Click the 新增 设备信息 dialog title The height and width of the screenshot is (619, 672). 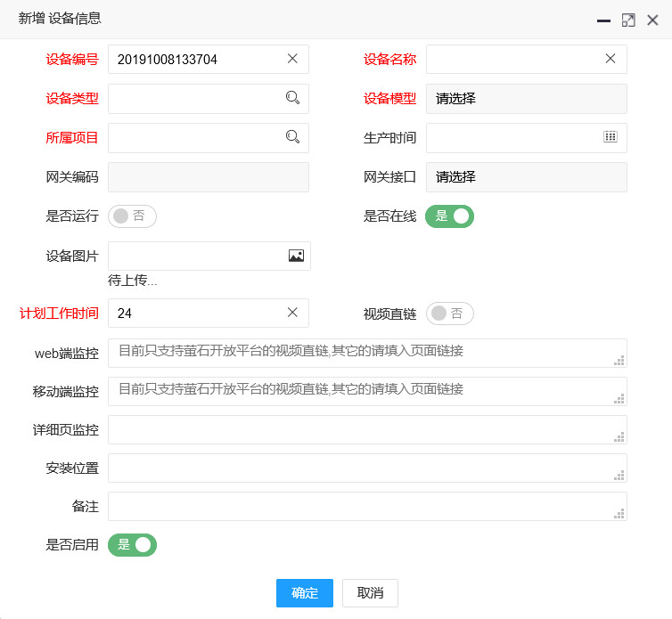(60, 19)
